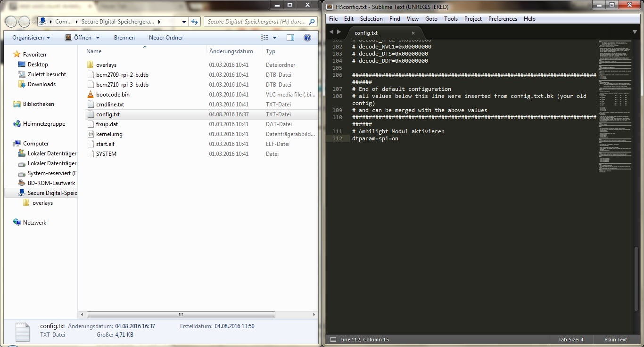Open the Organisieren dropdown menu
The width and height of the screenshot is (644, 347).
[x=31, y=38]
